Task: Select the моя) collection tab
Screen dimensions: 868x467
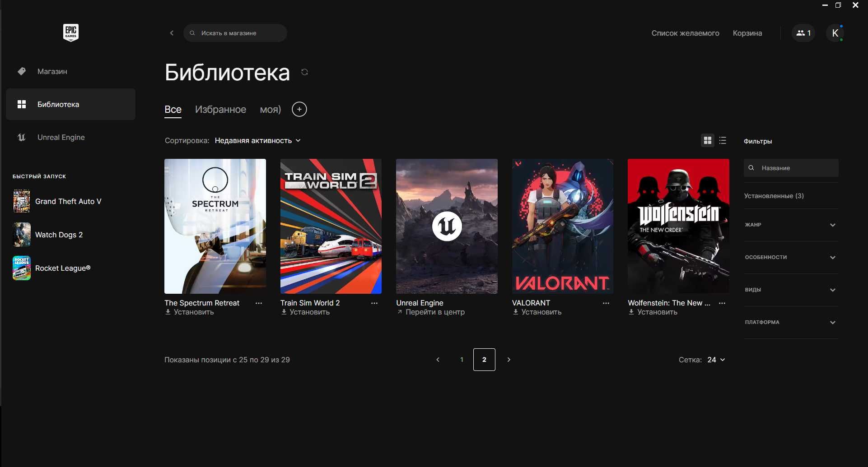Action: click(271, 109)
